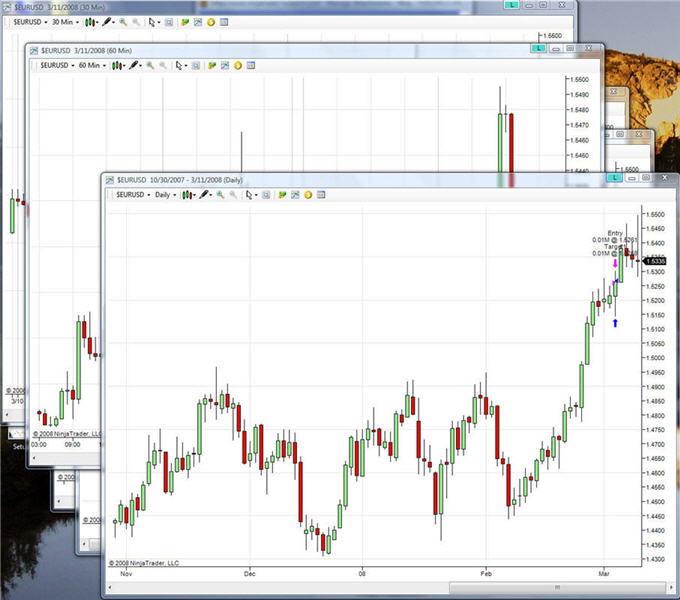This screenshot has height=600, width=680.
Task: Click left scroll arrow of Daily window scrollbar
Action: 110,588
